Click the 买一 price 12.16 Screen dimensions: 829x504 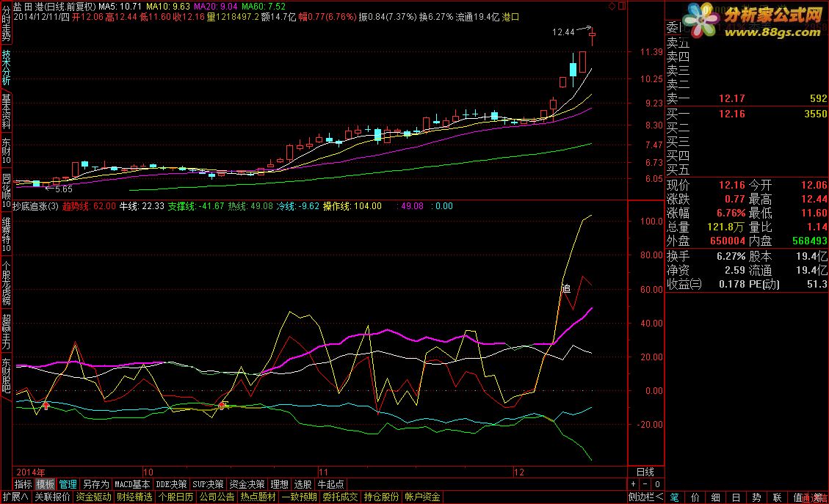point(732,114)
